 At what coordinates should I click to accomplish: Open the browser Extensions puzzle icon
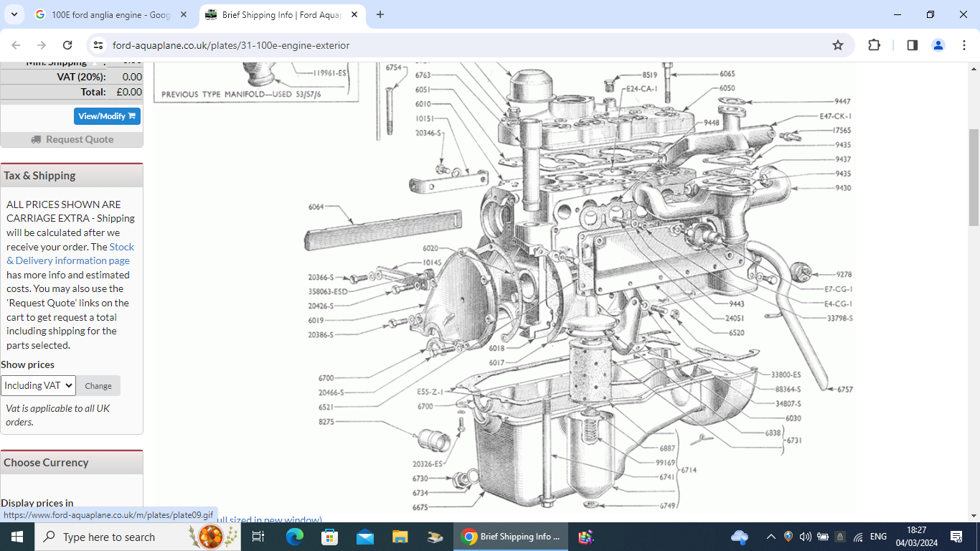pos(874,45)
